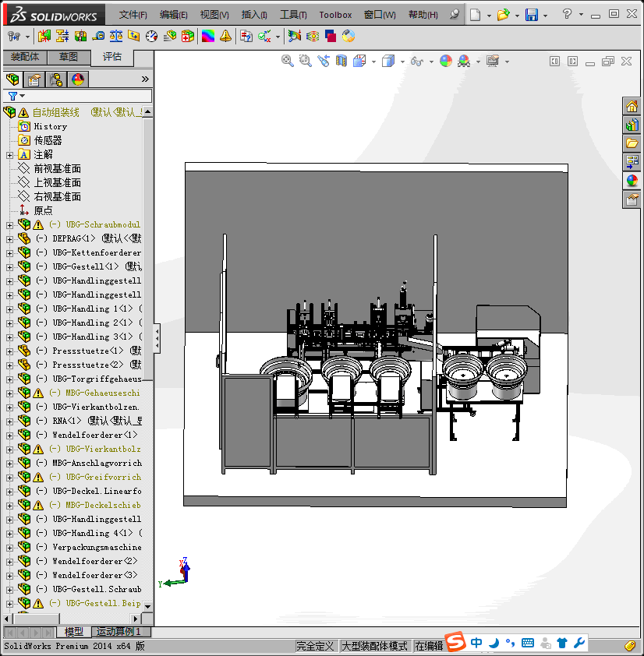Open the 插入(I) menu
The image size is (644, 656).
(x=254, y=15)
